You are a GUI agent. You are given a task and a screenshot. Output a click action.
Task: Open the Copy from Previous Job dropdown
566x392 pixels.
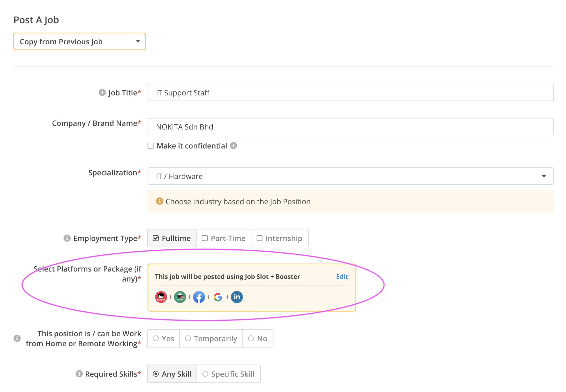click(x=80, y=42)
